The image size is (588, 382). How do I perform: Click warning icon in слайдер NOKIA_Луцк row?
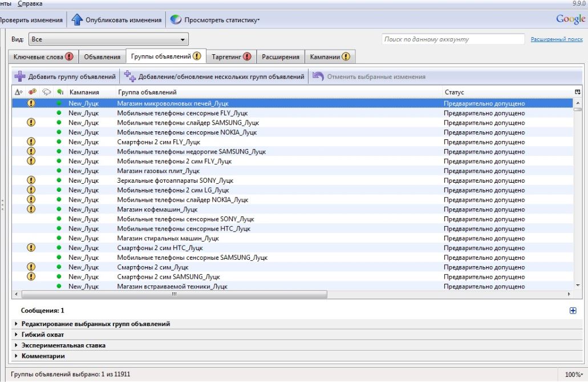click(31, 199)
